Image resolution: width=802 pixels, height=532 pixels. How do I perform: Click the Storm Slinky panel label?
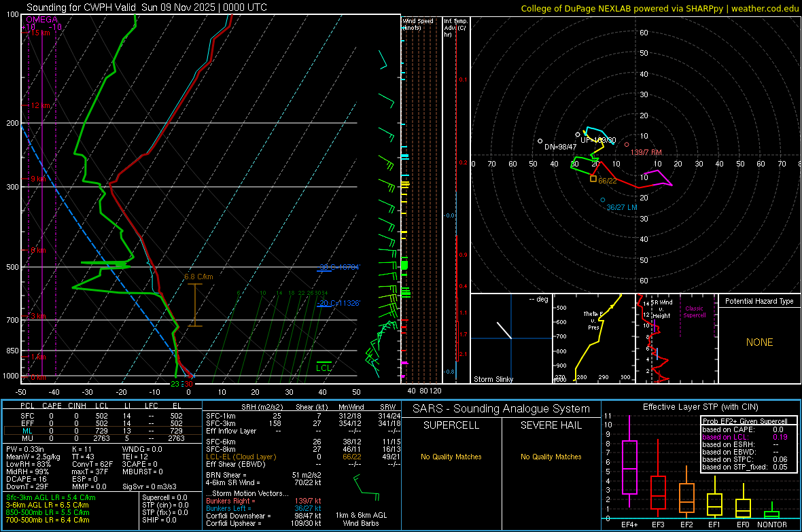493,379
